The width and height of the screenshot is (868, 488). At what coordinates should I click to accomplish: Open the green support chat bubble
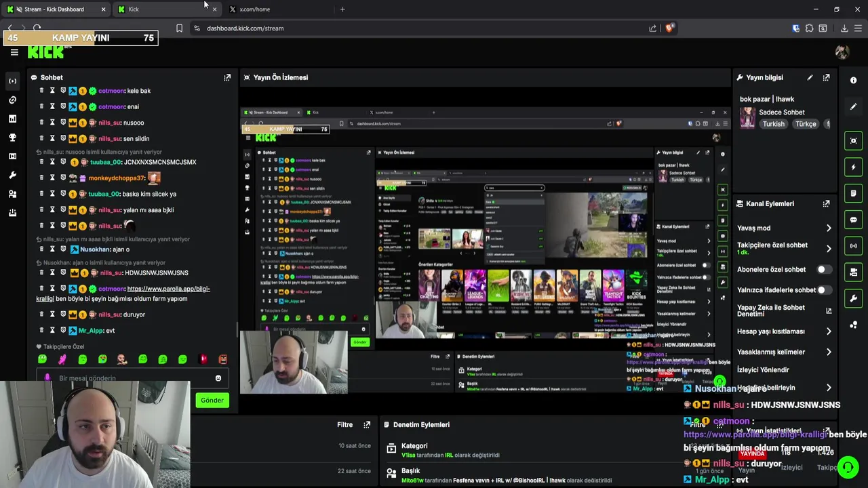[x=848, y=468]
